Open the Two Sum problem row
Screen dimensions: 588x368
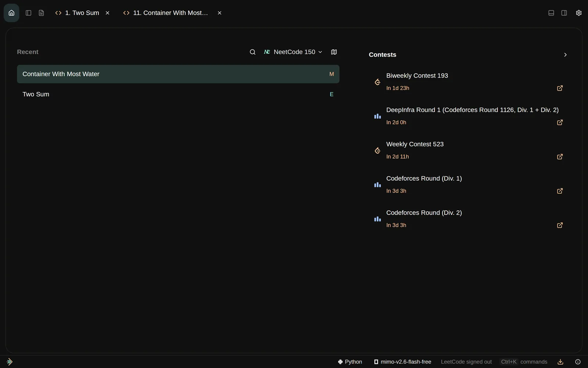(x=178, y=94)
